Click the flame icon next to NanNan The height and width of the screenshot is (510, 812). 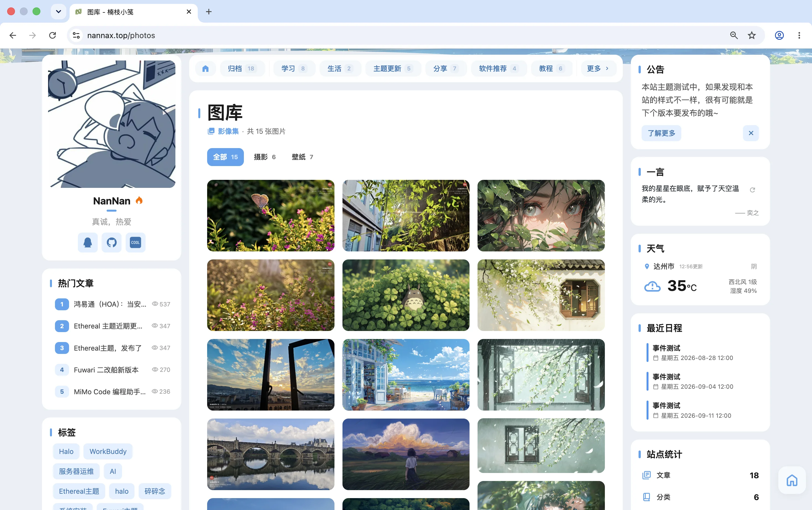(x=139, y=201)
